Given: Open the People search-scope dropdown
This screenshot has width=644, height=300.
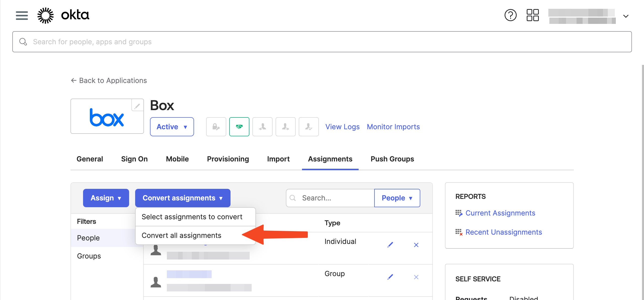Looking at the screenshot, I should pyautogui.click(x=397, y=198).
